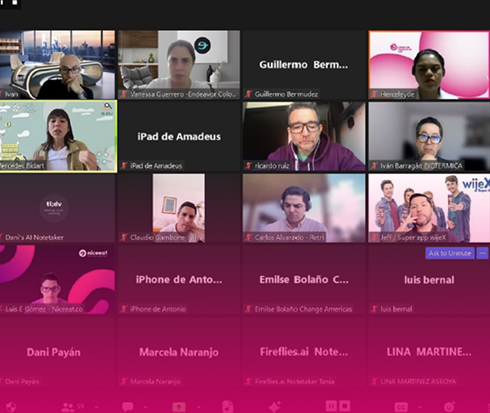Open the meeting notes document icon

[228, 407]
